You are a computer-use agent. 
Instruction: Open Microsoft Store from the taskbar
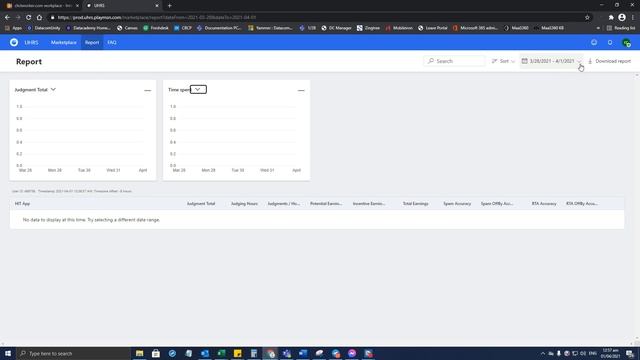[x=156, y=353]
